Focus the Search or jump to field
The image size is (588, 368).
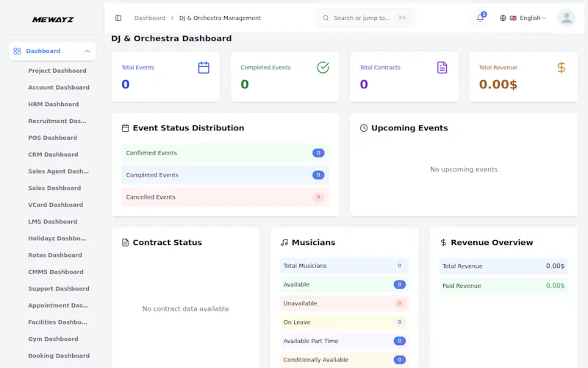point(365,18)
